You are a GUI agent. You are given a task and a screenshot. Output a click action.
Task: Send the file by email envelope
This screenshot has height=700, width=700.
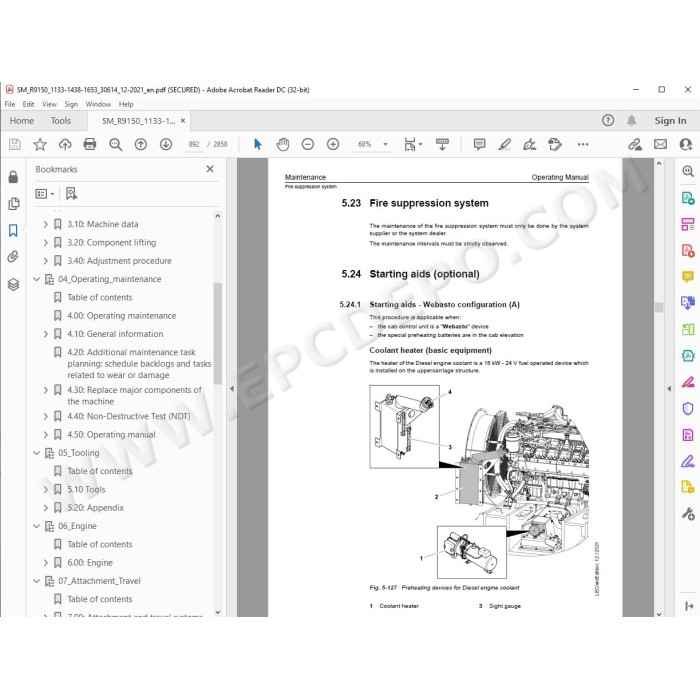tap(660, 144)
